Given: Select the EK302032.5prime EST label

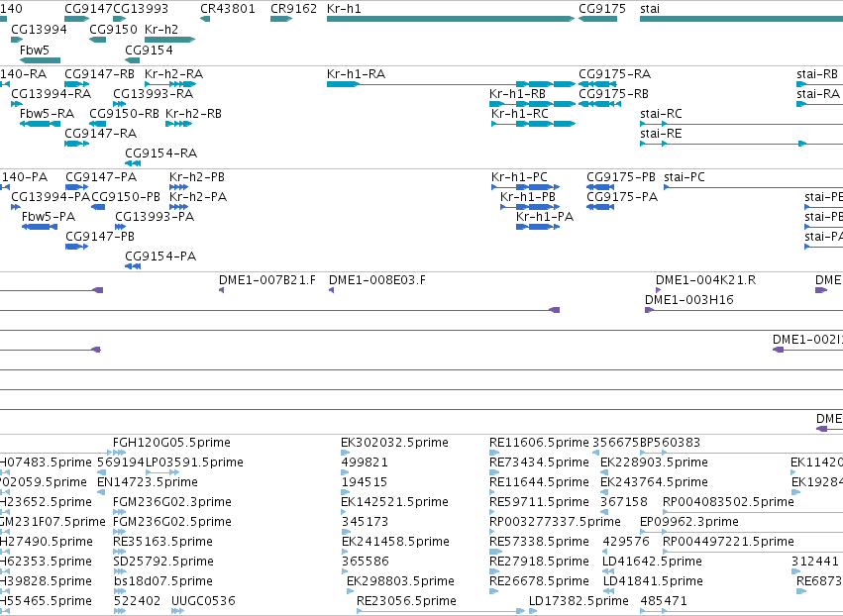Looking at the screenshot, I should pos(394,443).
